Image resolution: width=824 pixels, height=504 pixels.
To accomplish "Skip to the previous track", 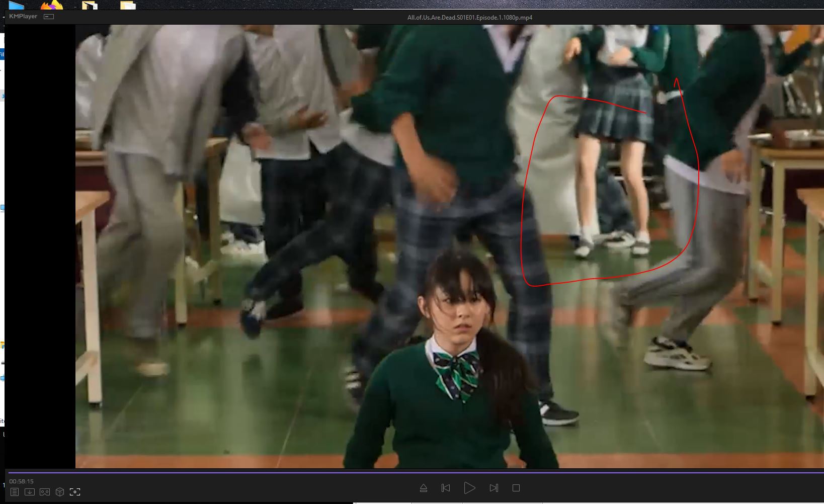I will click(x=445, y=488).
